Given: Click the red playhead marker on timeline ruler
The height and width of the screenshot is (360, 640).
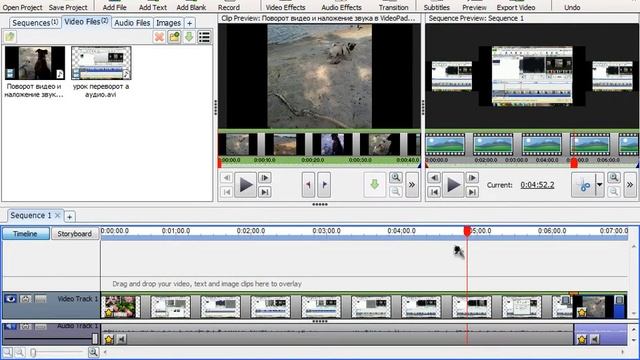Looking at the screenshot, I should tap(467, 231).
